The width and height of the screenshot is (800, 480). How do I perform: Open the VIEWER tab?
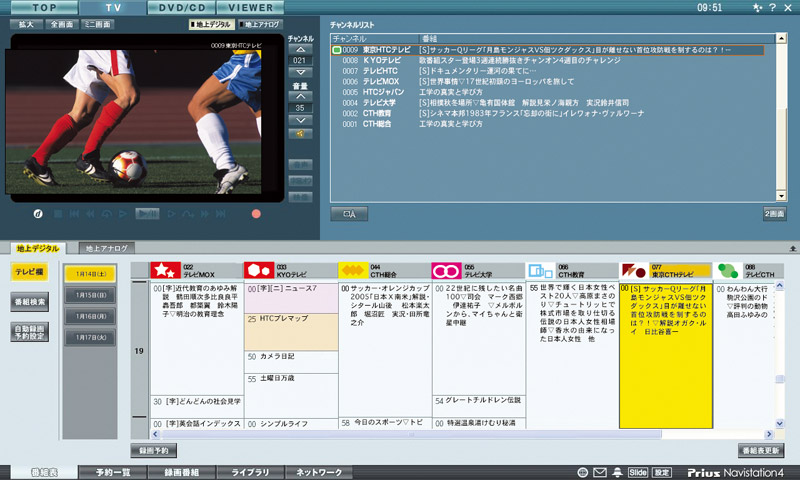(x=251, y=7)
